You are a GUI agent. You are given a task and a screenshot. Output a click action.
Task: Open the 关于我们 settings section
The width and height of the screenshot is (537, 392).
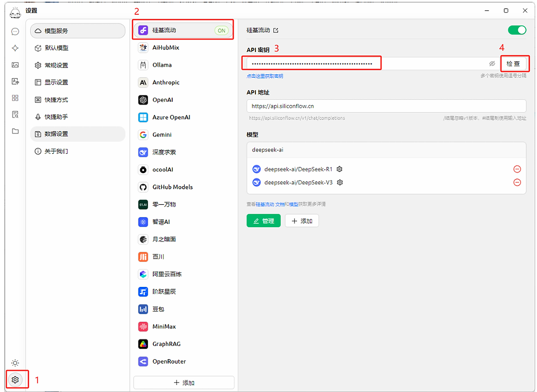point(78,151)
